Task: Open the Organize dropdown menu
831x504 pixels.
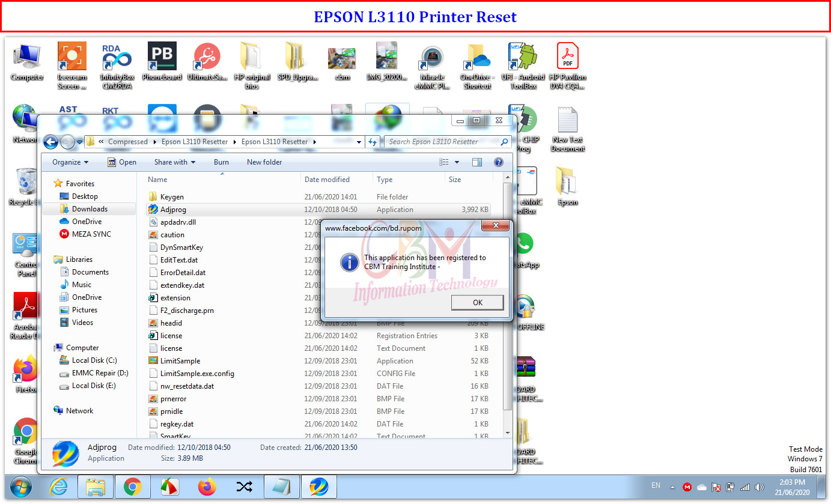Action: pos(70,162)
